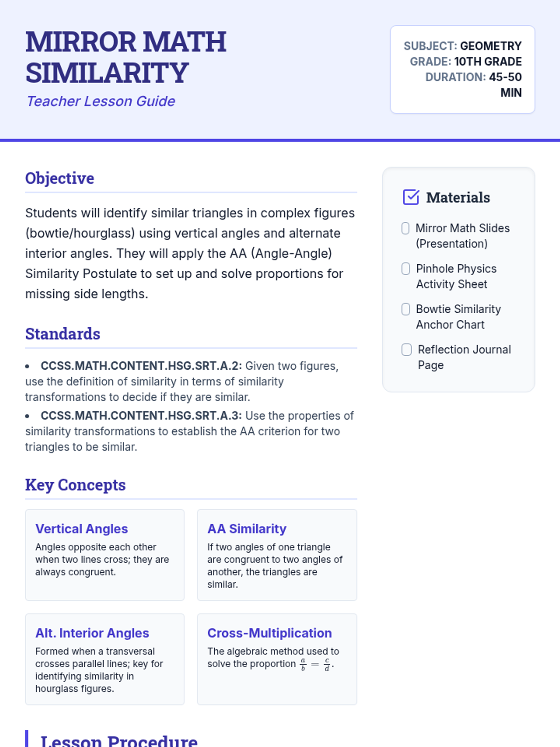Click the Key Concepts heading
The image size is (560, 747).
[75, 485]
